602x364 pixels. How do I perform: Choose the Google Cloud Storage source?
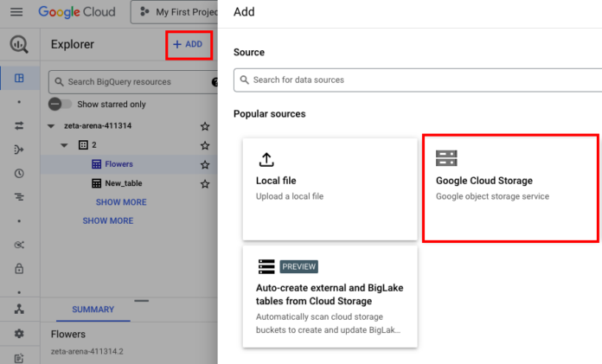pyautogui.click(x=510, y=188)
